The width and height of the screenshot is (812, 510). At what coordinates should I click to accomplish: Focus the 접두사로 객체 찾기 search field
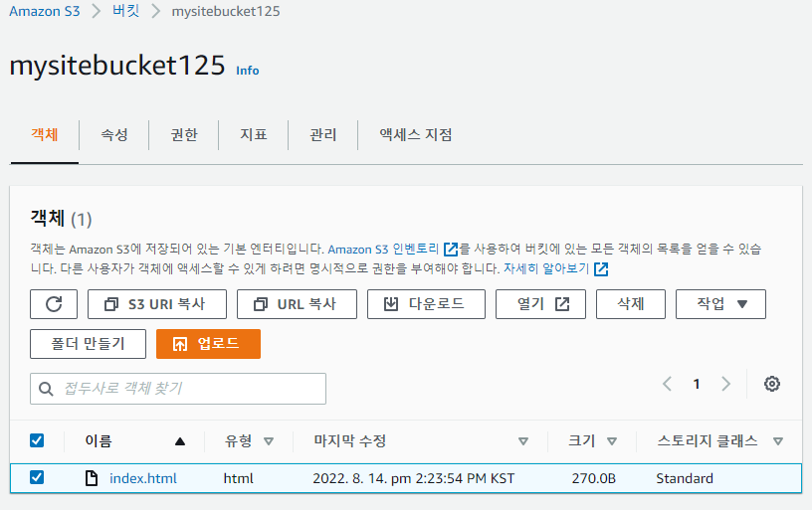pos(189,389)
